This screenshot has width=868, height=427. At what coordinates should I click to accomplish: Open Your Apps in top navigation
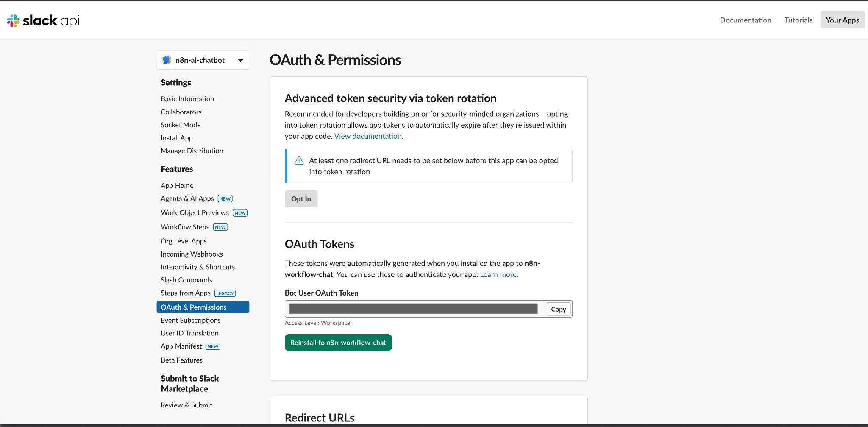(842, 20)
